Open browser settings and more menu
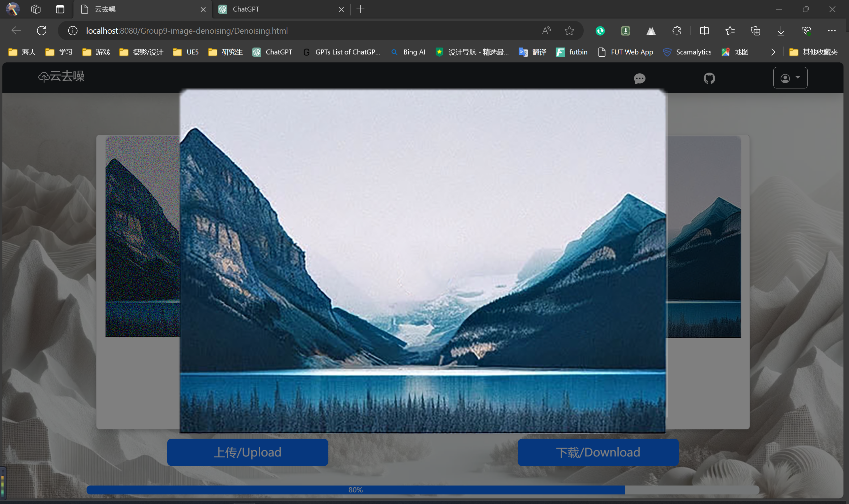The width and height of the screenshot is (849, 504). click(831, 31)
